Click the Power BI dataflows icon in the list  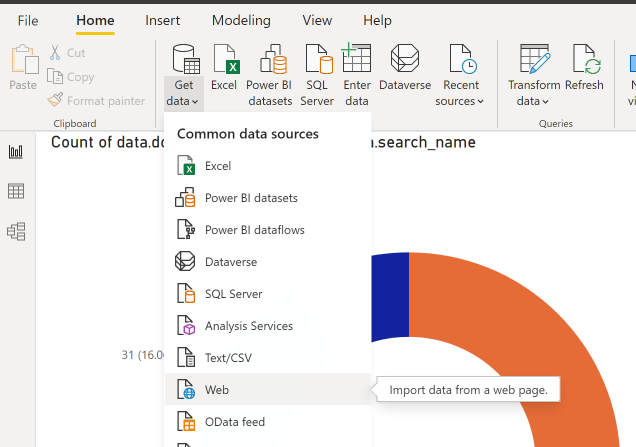point(186,230)
